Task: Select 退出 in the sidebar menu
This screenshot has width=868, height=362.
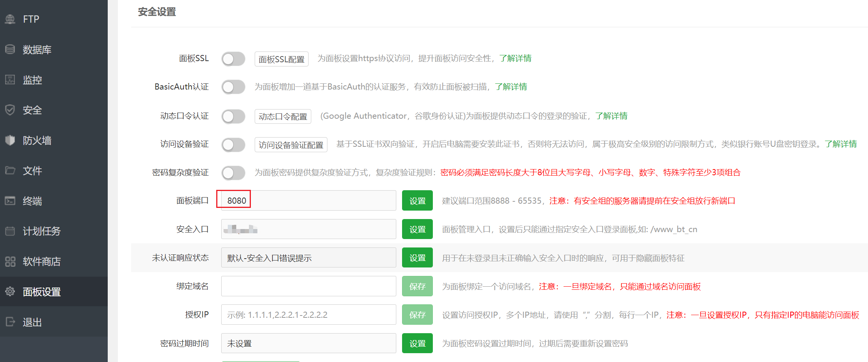Action: click(32, 322)
